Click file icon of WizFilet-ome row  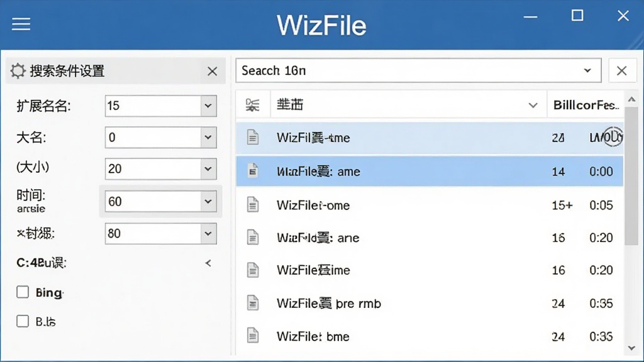click(253, 204)
